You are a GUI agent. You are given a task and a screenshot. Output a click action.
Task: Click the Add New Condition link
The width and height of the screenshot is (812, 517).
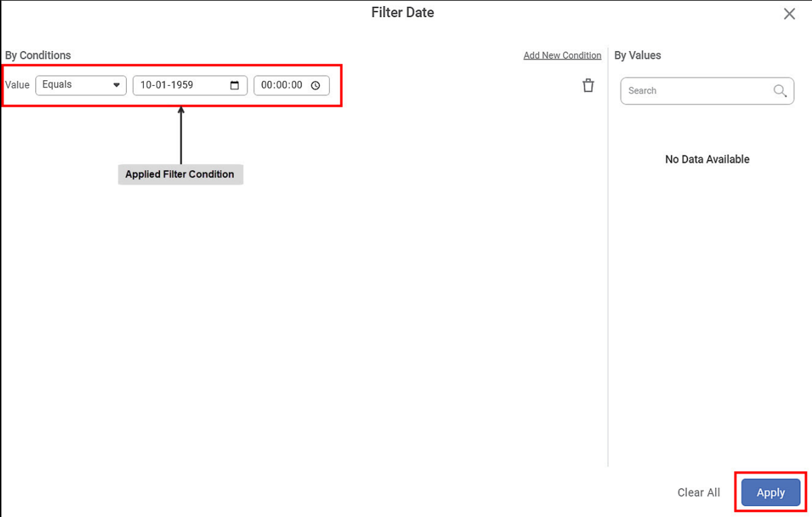562,55
